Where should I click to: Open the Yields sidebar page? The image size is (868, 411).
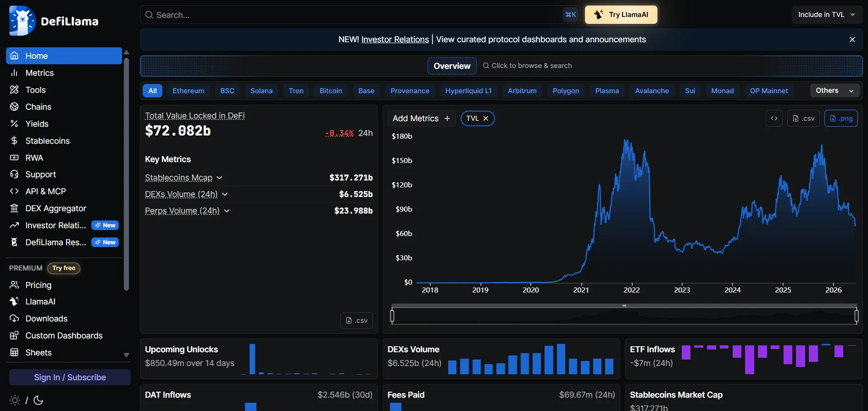(x=64, y=124)
